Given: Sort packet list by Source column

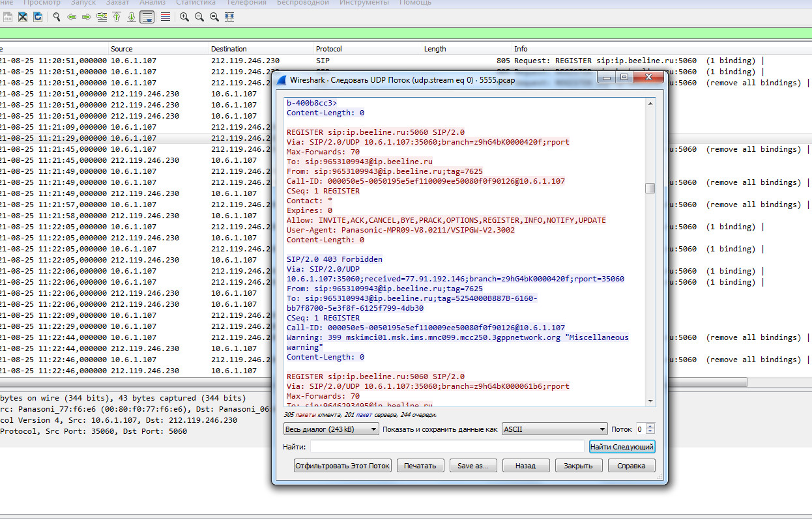Looking at the screenshot, I should [158, 49].
